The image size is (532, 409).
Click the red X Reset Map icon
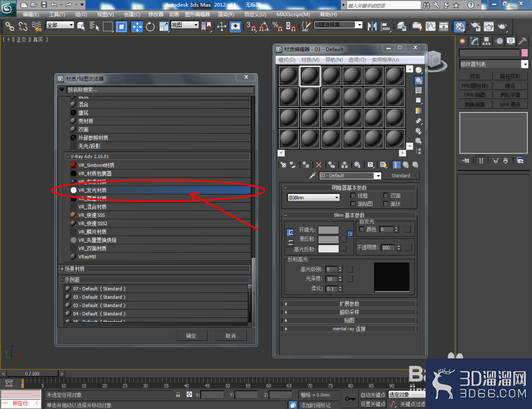[319, 165]
